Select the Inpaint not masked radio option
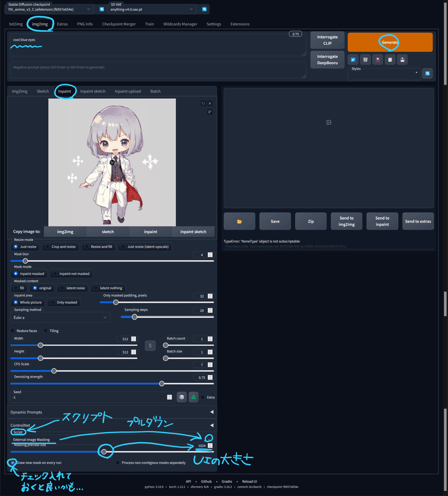The height and width of the screenshot is (496, 448). click(55, 273)
